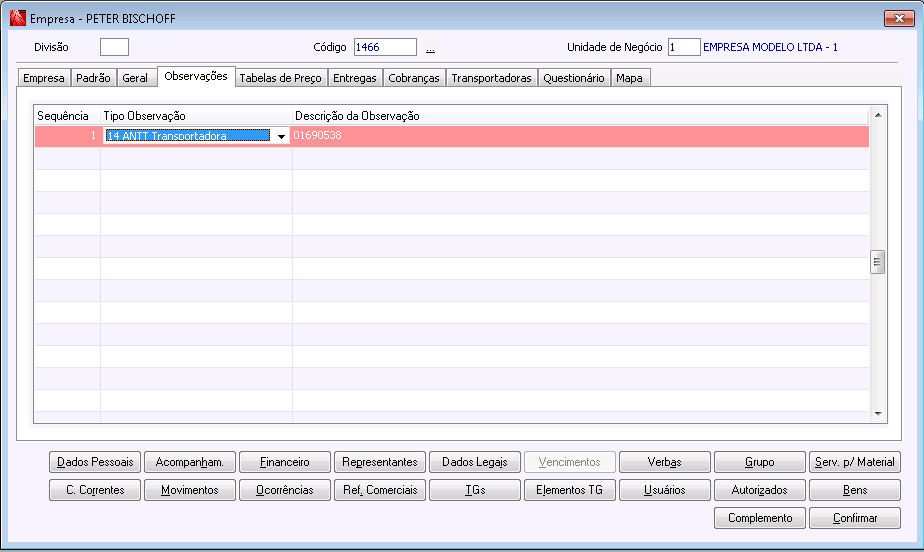Switch to the Padrão tab
Screen dimensions: 924x552
[x=93, y=78]
